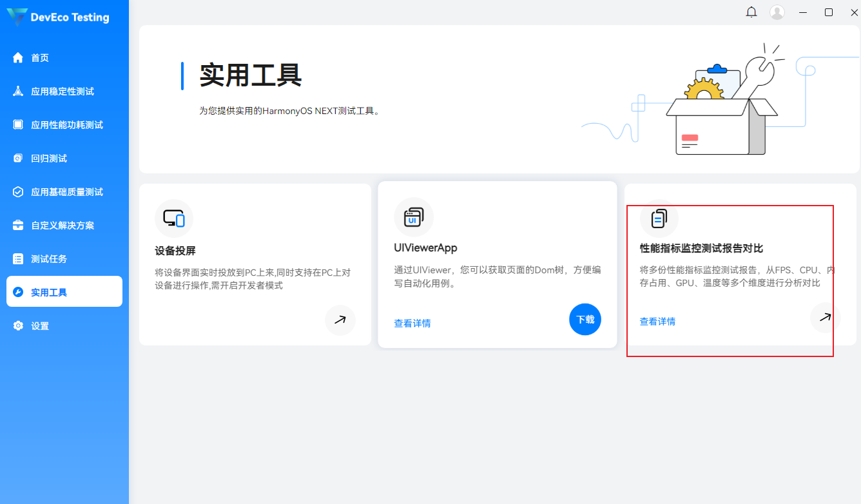Screen dimensions: 861x504
Task: Click the 性能指标监控测试报告对比 title
Action: 701,248
